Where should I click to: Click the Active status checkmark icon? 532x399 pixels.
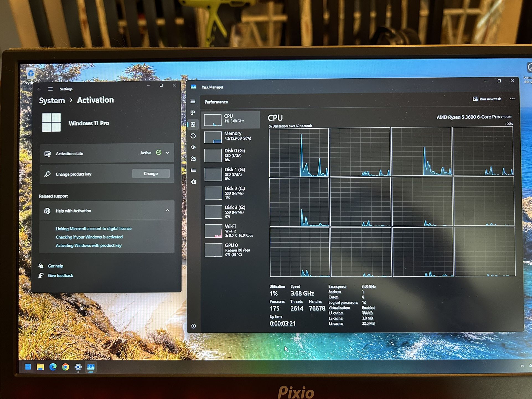[159, 153]
